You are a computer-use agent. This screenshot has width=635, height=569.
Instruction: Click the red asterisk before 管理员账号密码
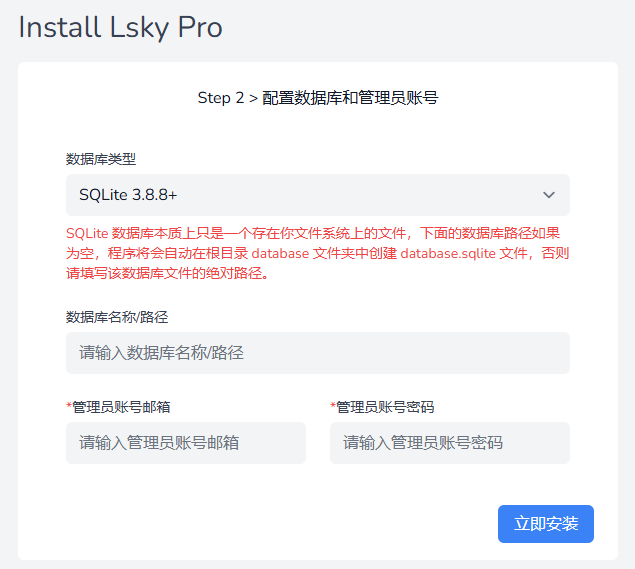333,406
